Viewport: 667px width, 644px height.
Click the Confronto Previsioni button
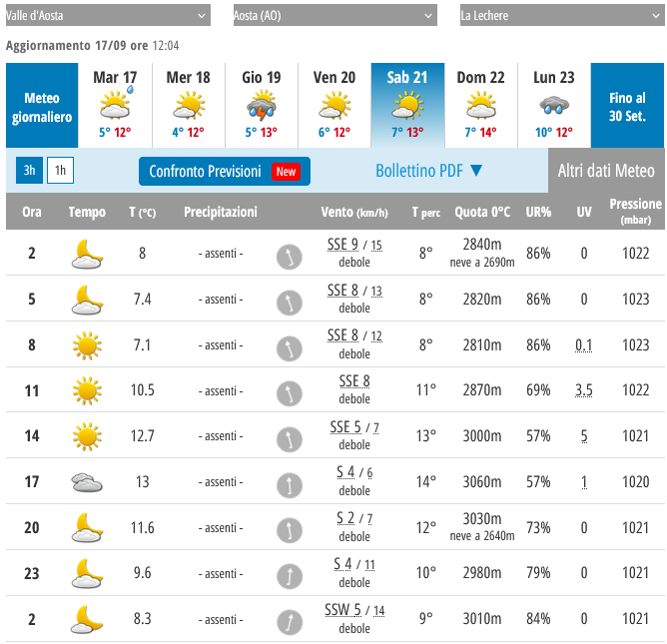coord(225,172)
